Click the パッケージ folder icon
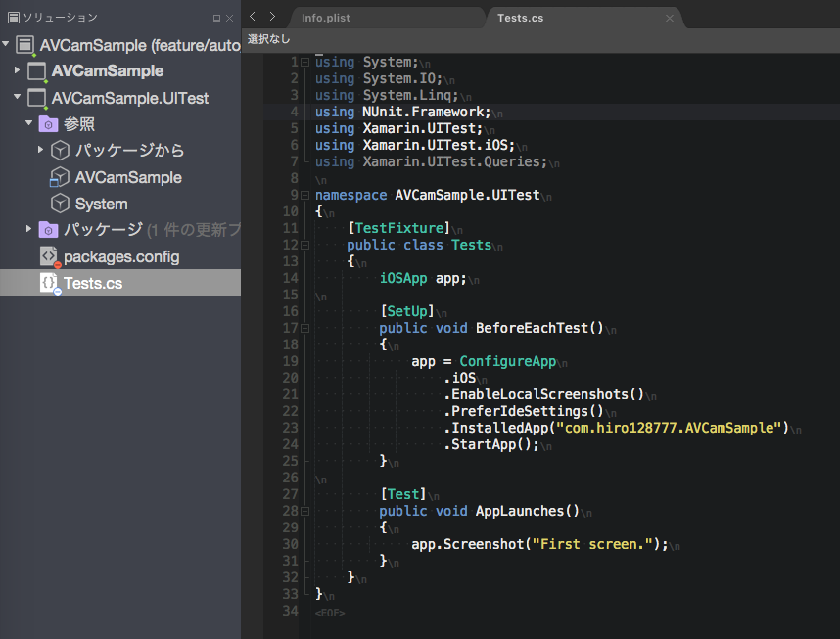 (48, 230)
